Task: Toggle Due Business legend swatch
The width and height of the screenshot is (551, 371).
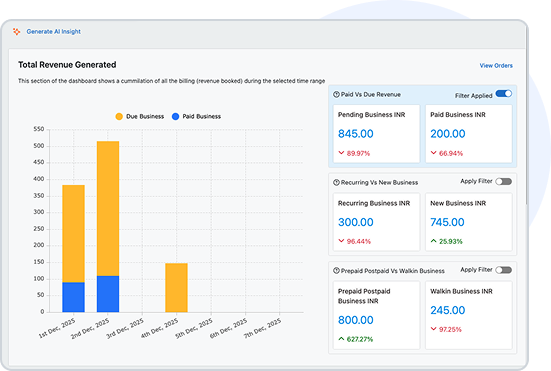Action: coord(119,117)
